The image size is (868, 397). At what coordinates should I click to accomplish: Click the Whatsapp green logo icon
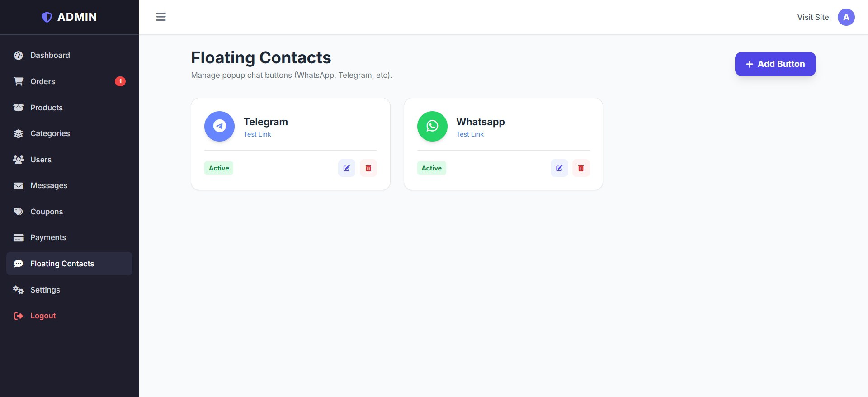[432, 126]
